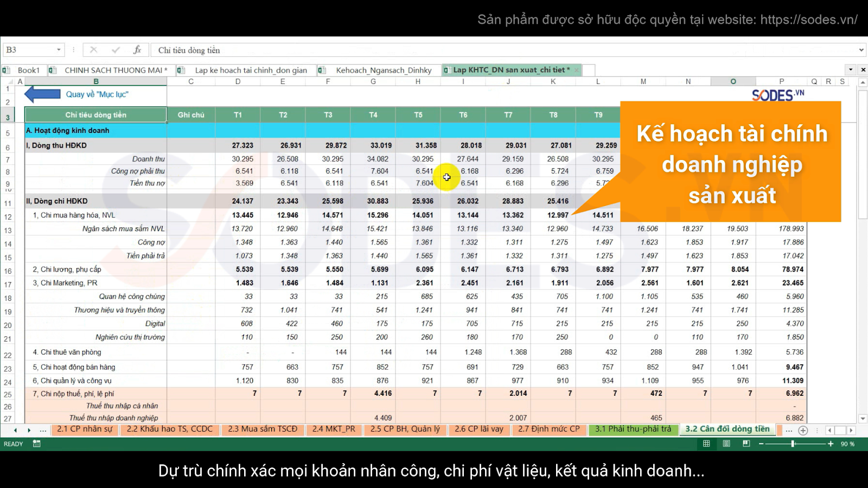
Task: Switch to Normal view icon in status bar
Action: (x=706, y=444)
